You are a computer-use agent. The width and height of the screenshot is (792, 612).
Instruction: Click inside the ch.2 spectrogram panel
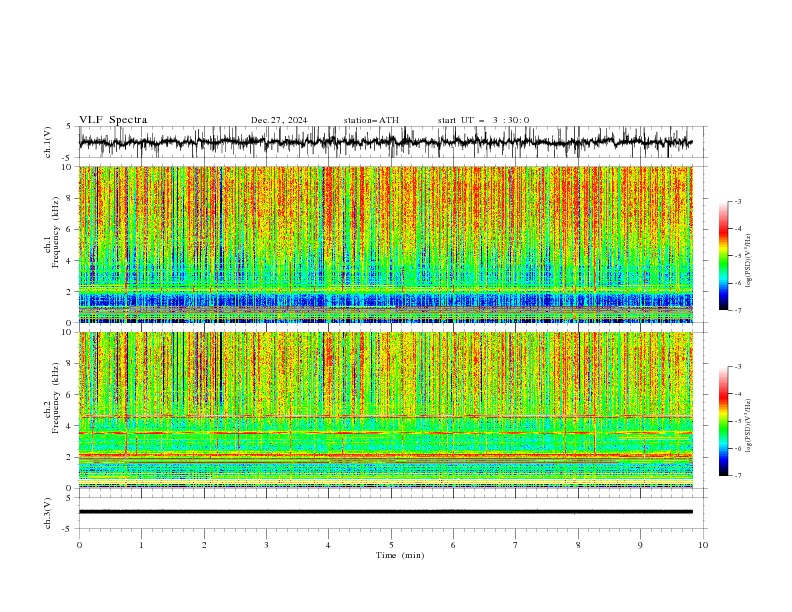click(385, 410)
